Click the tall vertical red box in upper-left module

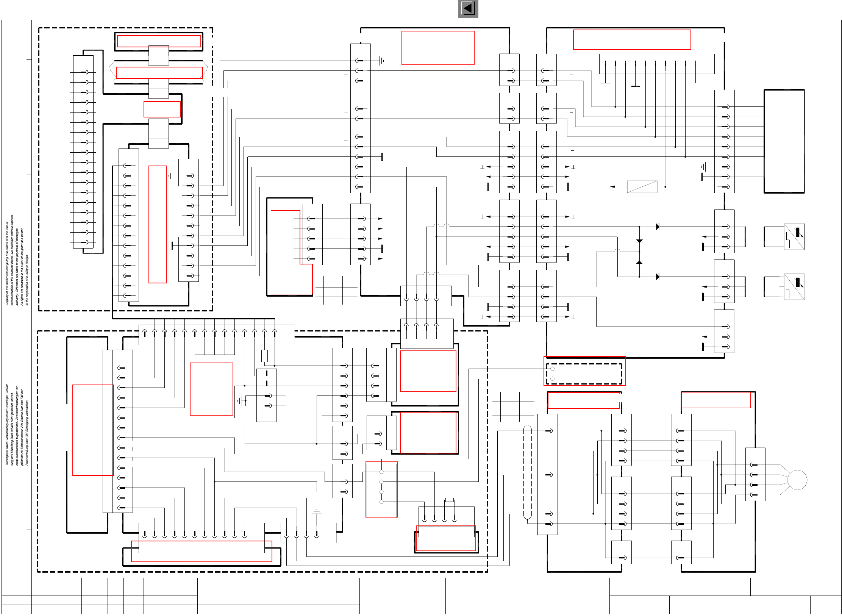(158, 224)
